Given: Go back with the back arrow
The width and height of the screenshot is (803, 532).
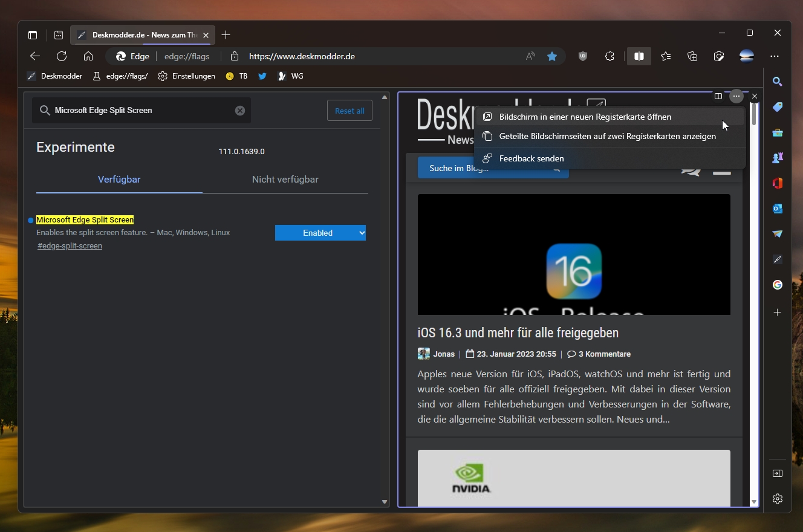Looking at the screenshot, I should tap(35, 56).
